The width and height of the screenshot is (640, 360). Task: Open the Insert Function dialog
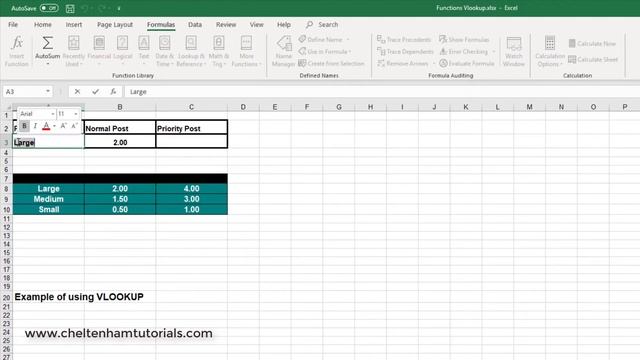point(17,51)
